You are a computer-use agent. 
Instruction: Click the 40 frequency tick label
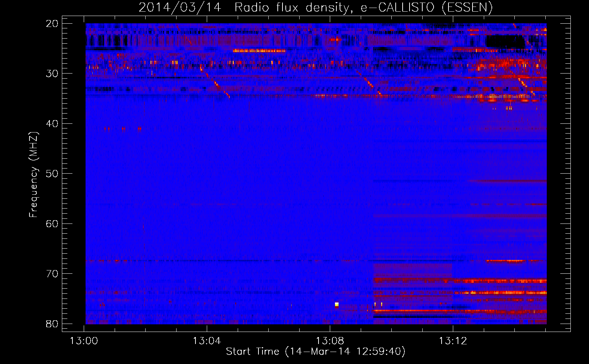(x=52, y=124)
